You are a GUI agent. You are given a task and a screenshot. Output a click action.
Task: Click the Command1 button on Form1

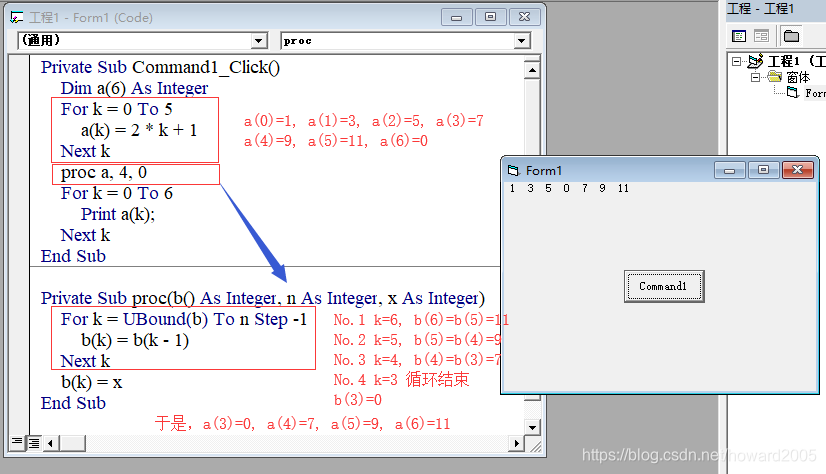pos(664,287)
